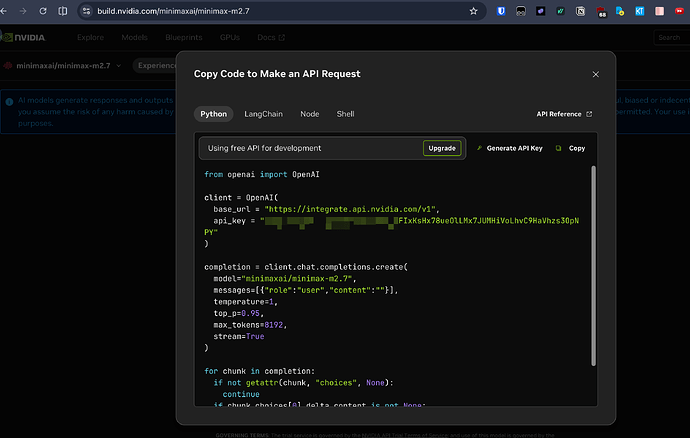Open external link icon beside API Reference
This screenshot has width=690, height=438.
point(589,114)
